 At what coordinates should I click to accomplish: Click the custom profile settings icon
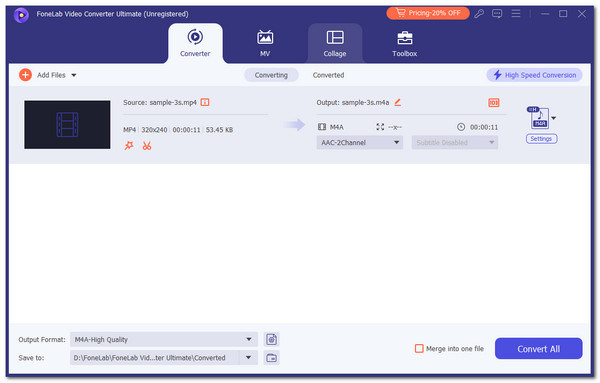271,339
